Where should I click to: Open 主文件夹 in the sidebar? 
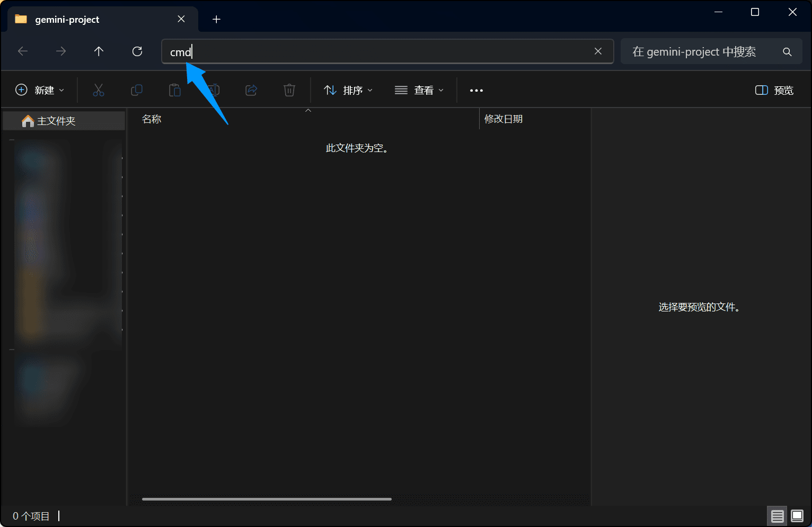click(x=64, y=121)
